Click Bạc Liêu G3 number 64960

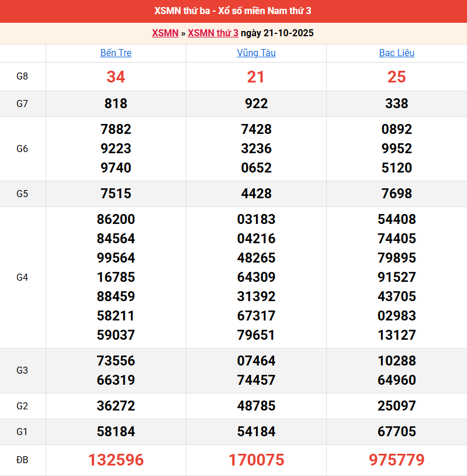(396, 380)
